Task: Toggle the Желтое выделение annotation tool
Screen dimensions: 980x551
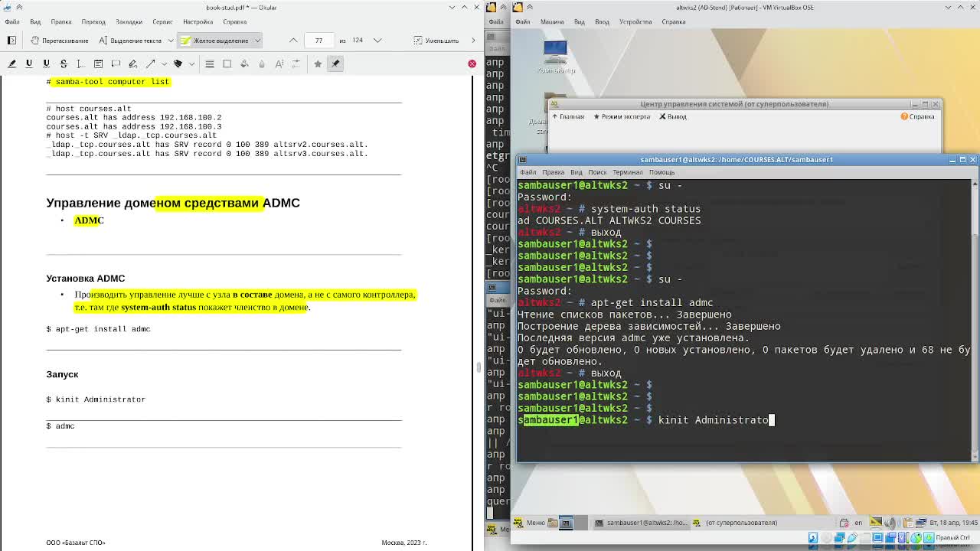Action: [214, 40]
